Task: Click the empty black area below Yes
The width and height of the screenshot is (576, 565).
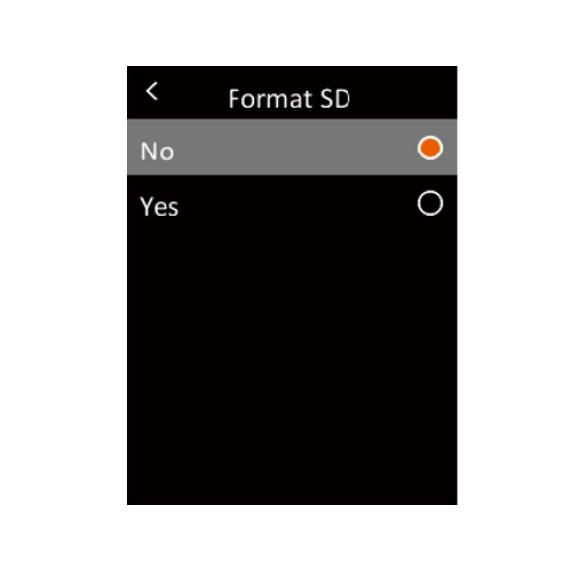Action: pos(292,367)
